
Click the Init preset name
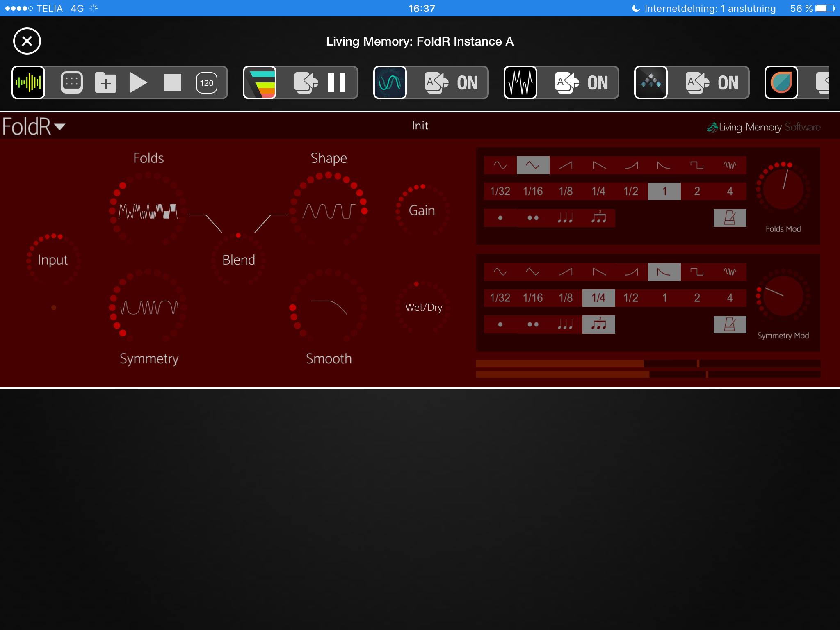point(420,126)
